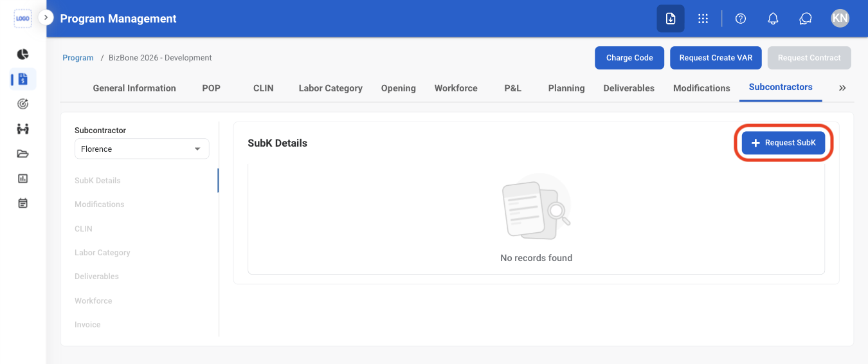Click the Program Management header title
The image size is (868, 364).
click(118, 19)
